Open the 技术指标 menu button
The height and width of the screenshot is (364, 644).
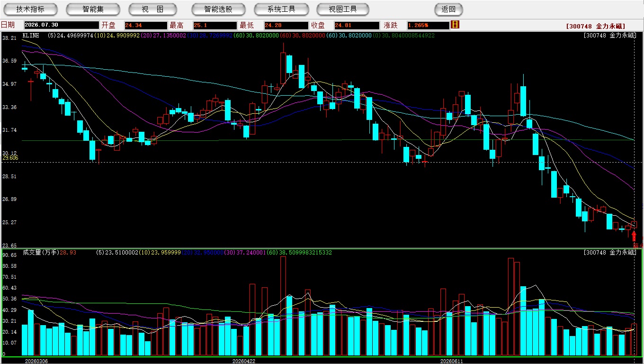30,9
